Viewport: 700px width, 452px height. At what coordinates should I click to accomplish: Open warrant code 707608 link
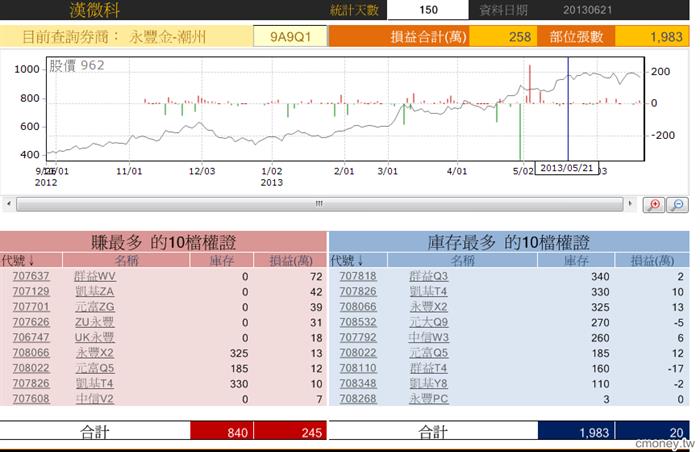pos(31,399)
